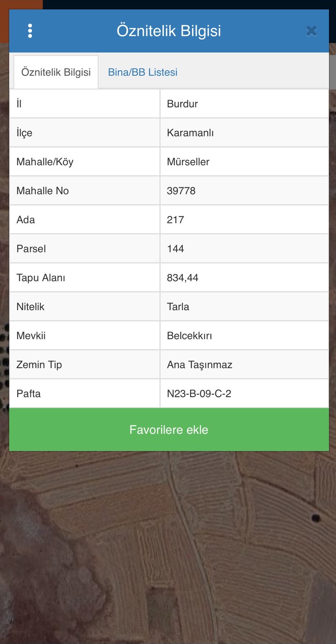Click the Karamanlı district value
This screenshot has width=336, height=644.
(x=190, y=133)
